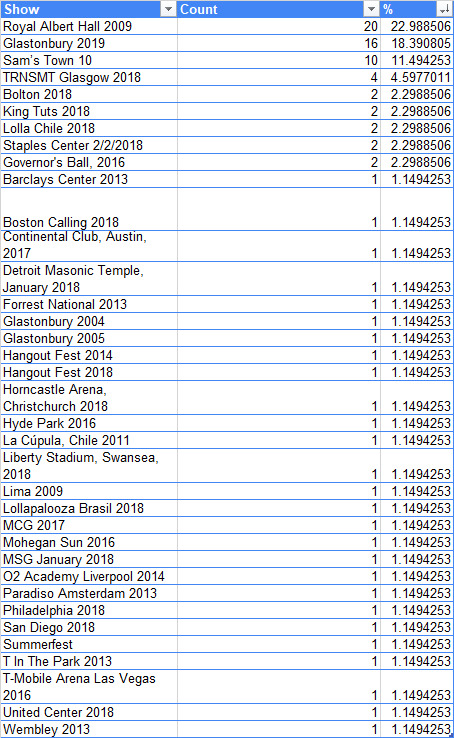Click the count cell for TRNSMT Glasgow 2018
This screenshot has width=454, height=738.
pyautogui.click(x=279, y=77)
